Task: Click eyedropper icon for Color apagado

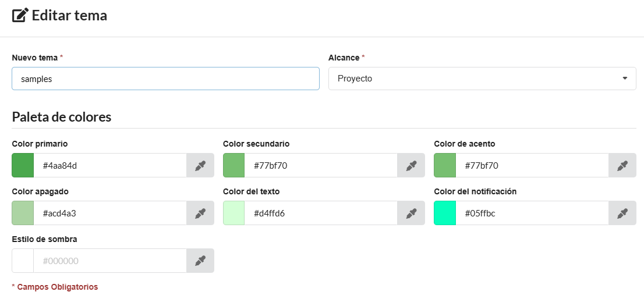Action: [200, 214]
